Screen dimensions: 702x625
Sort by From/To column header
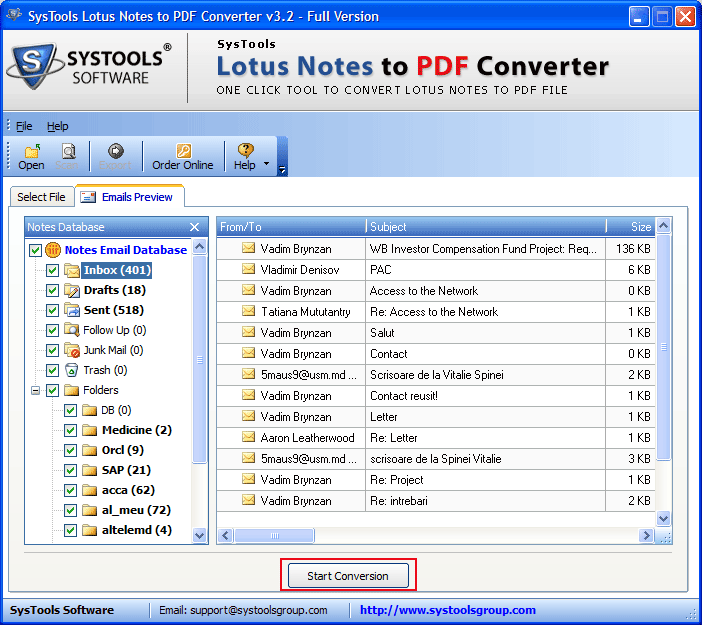click(x=291, y=227)
